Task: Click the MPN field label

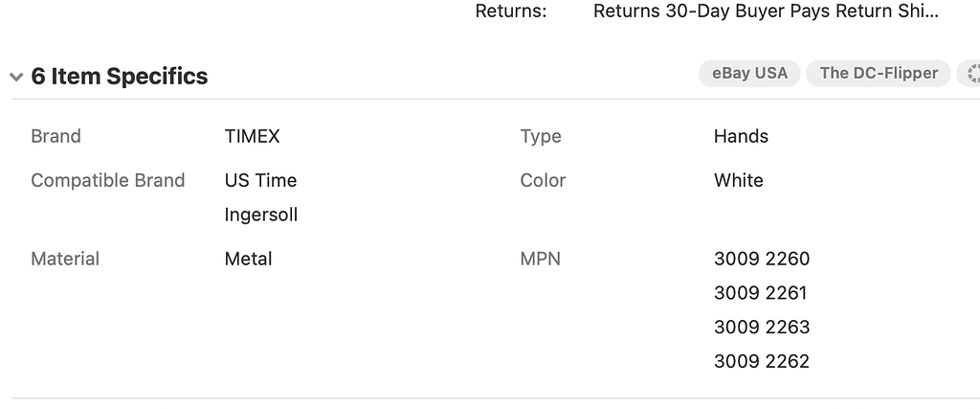Action: point(541,259)
